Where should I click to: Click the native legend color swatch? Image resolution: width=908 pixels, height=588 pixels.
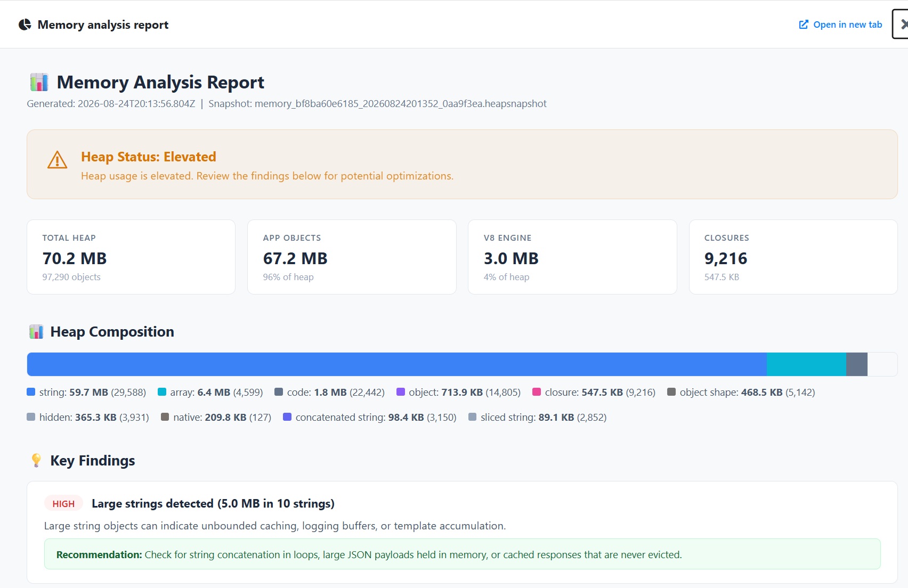pos(165,417)
